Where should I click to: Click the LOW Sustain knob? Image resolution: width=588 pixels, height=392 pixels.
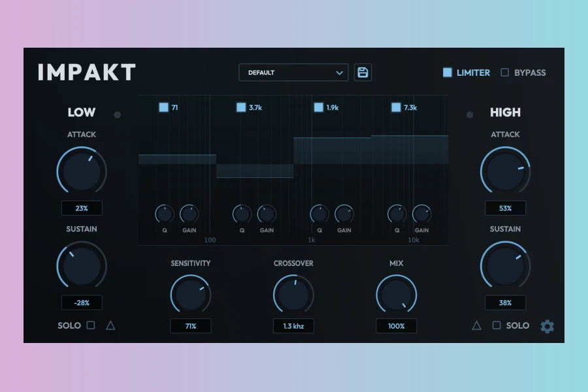82,266
